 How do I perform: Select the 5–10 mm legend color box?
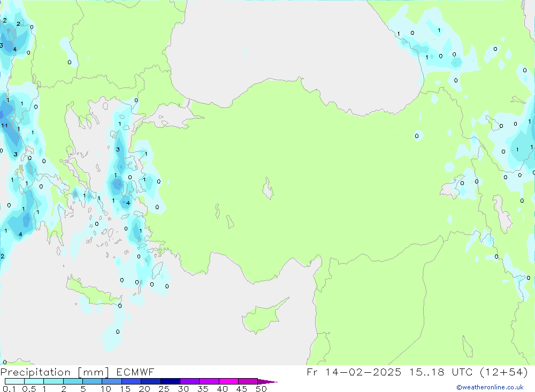(93, 381)
